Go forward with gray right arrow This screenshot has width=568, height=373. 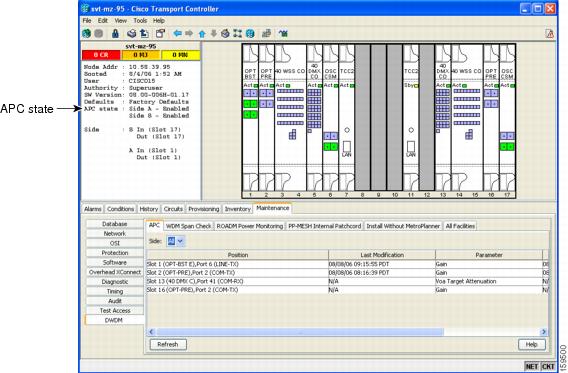[x=189, y=34]
